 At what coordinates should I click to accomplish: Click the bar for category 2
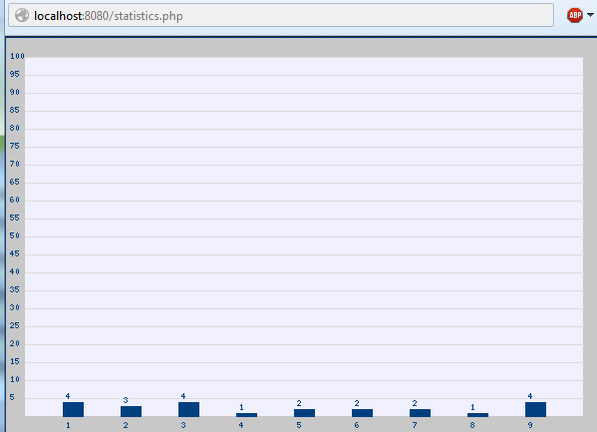coord(131,411)
